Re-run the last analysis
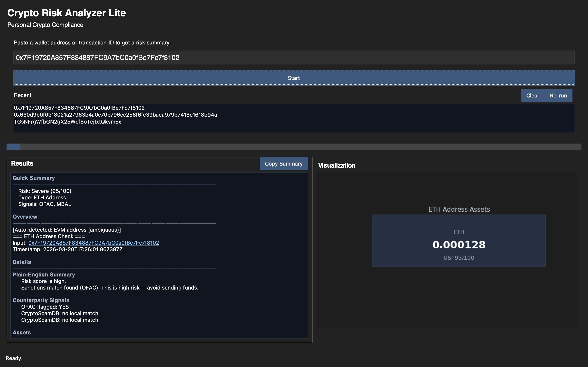 point(559,95)
